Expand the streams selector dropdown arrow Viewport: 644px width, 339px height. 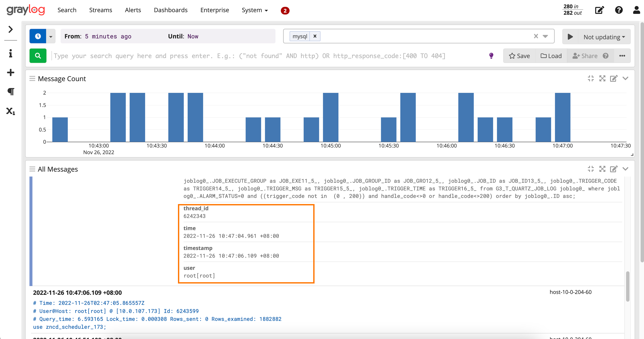pos(545,36)
